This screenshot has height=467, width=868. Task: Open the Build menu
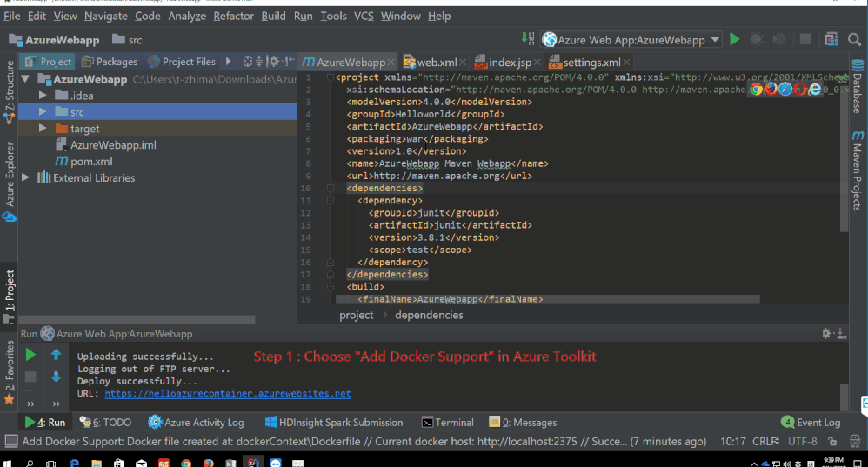pyautogui.click(x=273, y=16)
